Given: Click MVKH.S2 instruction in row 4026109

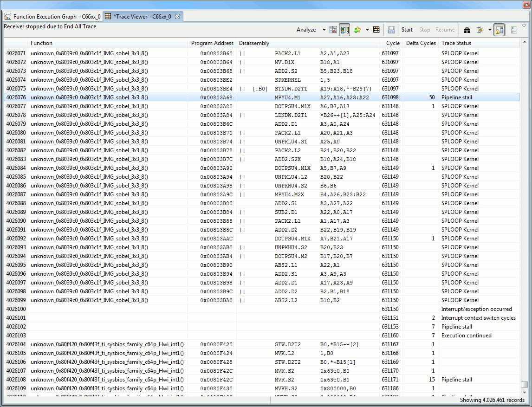Looking at the screenshot, I should tap(286, 388).
